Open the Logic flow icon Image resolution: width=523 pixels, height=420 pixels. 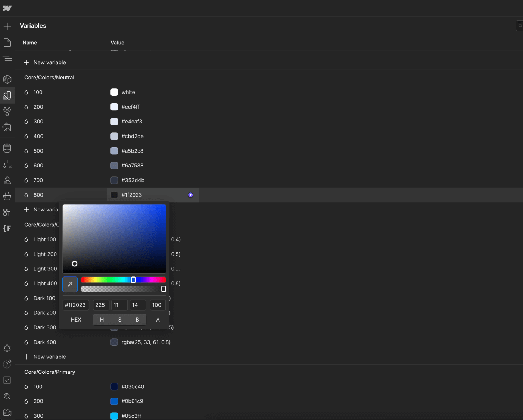7,164
